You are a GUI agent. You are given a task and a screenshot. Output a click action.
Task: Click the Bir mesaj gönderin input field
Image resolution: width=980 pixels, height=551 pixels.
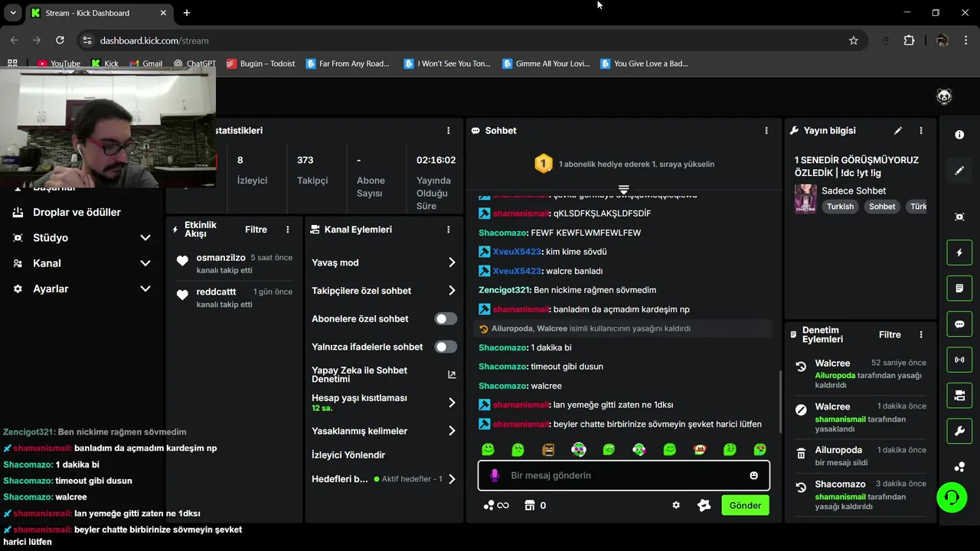[x=624, y=475]
